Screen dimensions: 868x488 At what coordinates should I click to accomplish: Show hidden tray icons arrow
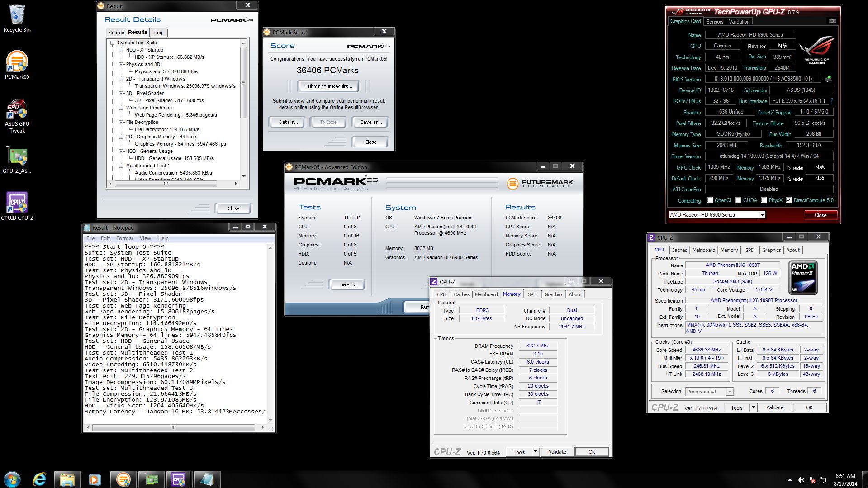(x=790, y=480)
